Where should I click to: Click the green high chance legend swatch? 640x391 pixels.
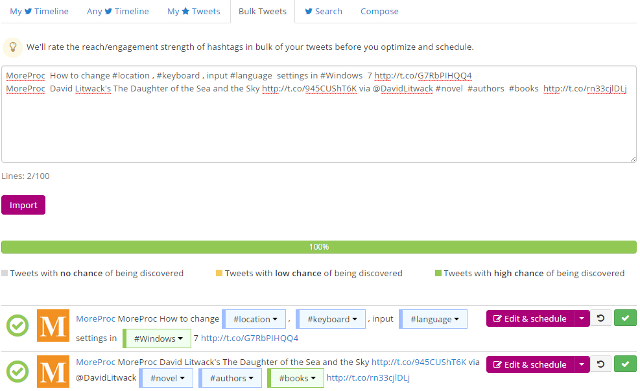point(438,273)
